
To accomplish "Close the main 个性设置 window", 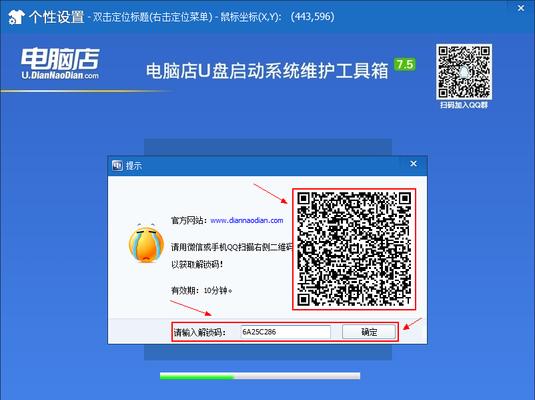I will 521,8.
